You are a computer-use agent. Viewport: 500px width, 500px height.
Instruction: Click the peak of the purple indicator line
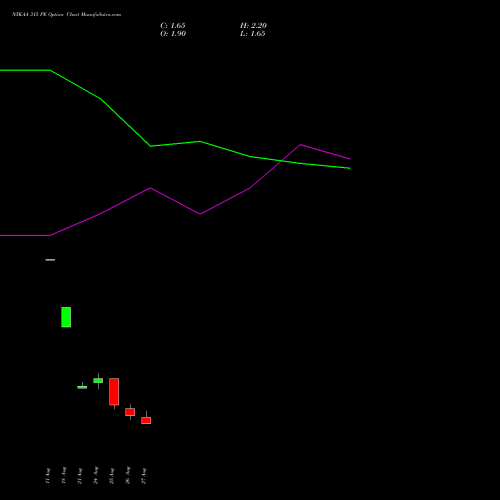click(300, 145)
